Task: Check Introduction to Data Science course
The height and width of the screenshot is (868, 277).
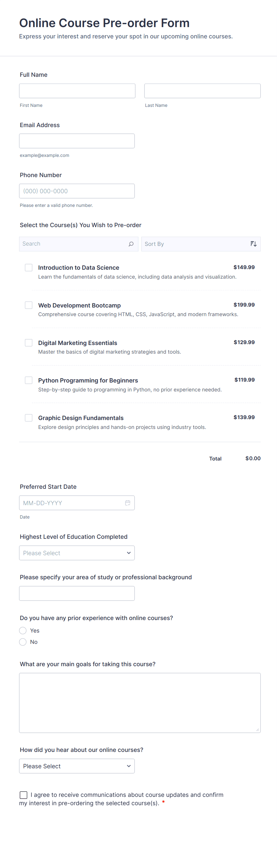Action: pyautogui.click(x=29, y=268)
